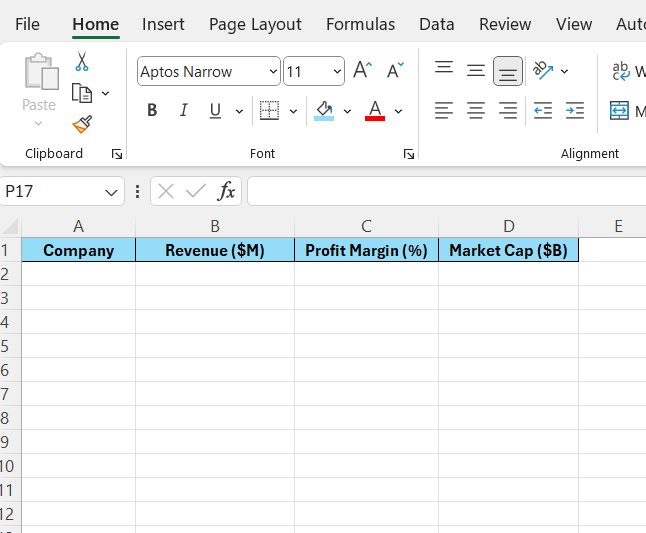
Task: Click the Cut scissors icon
Action: point(82,61)
